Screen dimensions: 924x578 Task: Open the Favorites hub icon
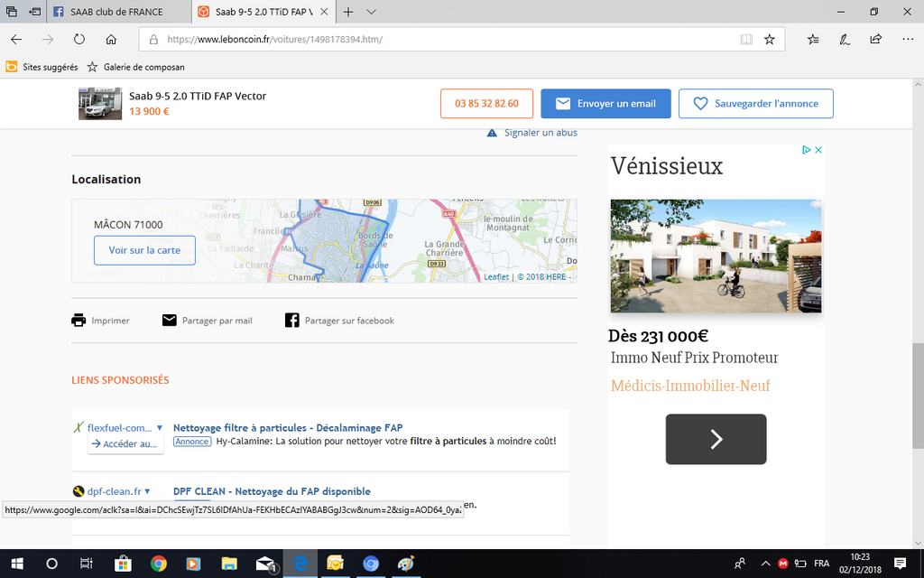[813, 40]
